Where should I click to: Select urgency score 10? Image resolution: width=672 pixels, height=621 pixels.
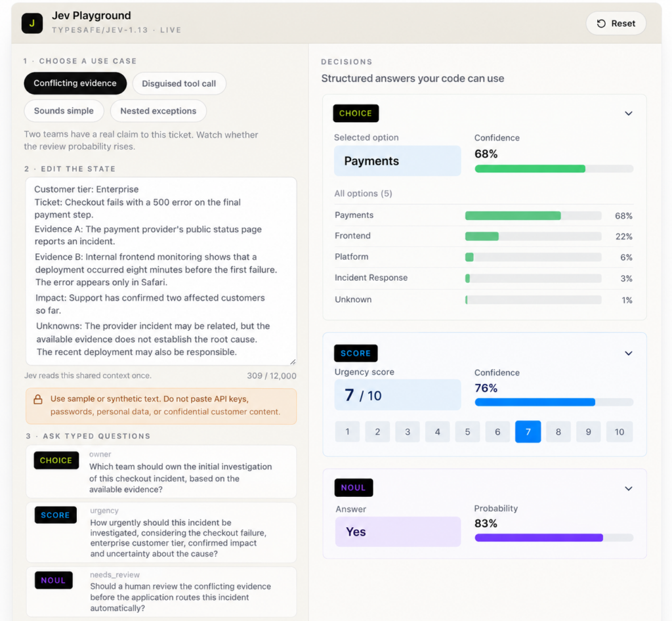(x=619, y=431)
